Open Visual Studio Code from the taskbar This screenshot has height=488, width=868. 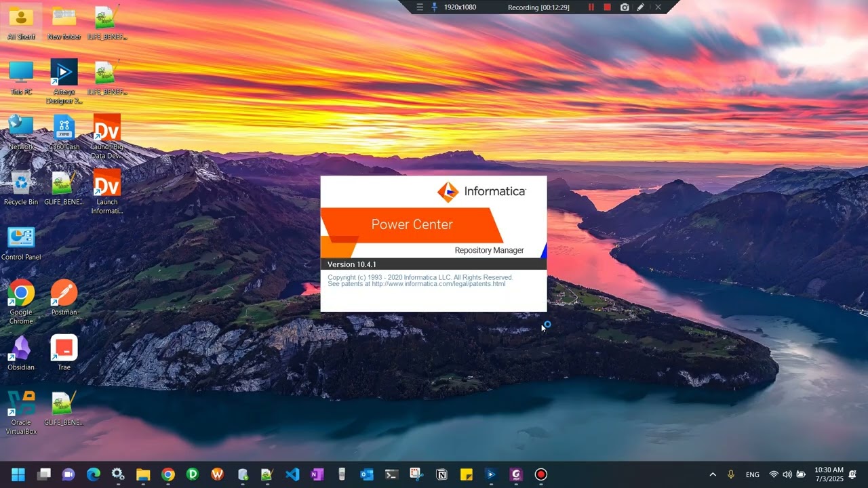pos(292,474)
